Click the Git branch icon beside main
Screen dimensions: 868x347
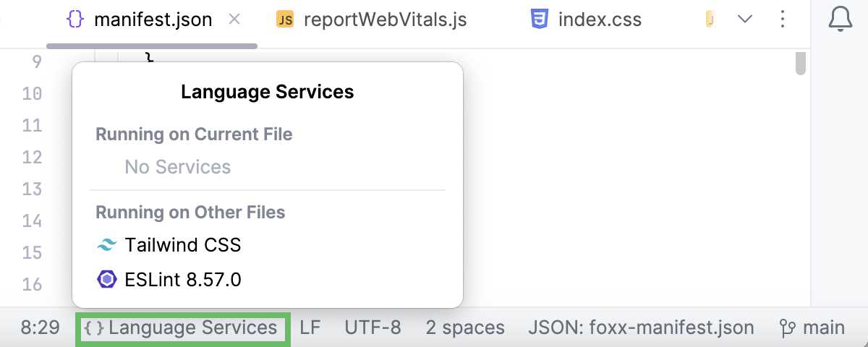pos(788,328)
